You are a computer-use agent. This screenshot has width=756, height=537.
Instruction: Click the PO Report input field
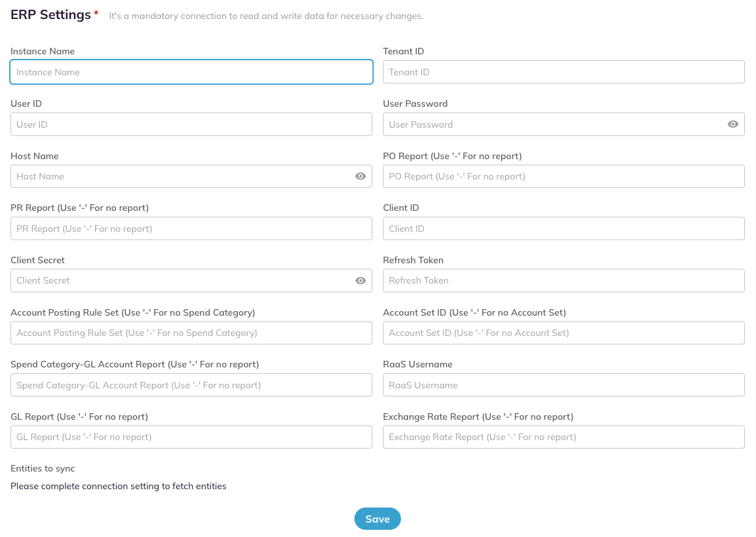[x=563, y=176]
